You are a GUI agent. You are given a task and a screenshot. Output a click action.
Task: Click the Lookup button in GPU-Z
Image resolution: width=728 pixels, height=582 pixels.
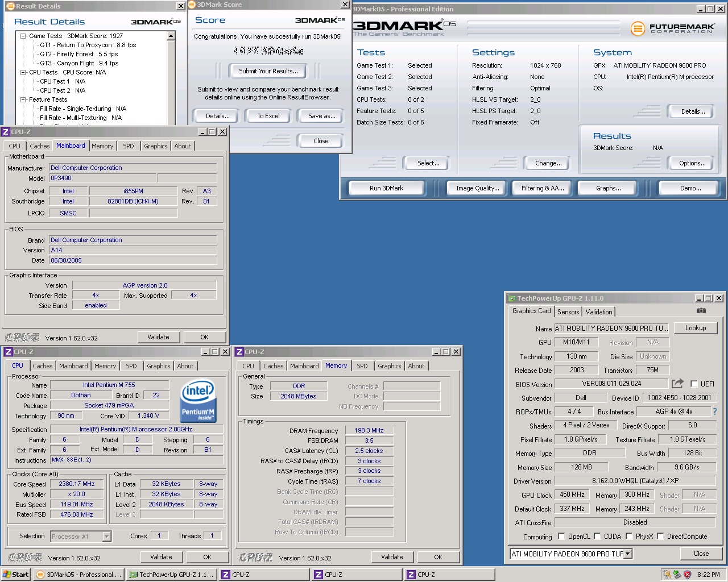point(695,328)
